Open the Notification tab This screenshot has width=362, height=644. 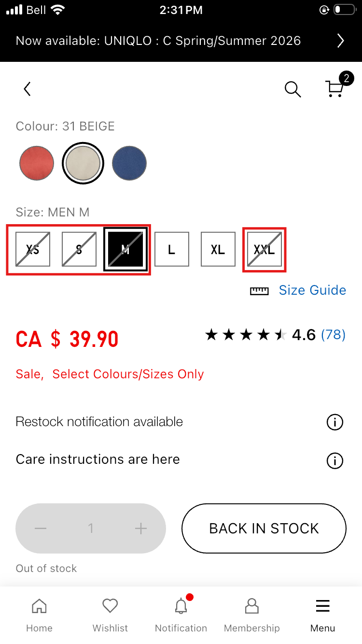point(181,615)
